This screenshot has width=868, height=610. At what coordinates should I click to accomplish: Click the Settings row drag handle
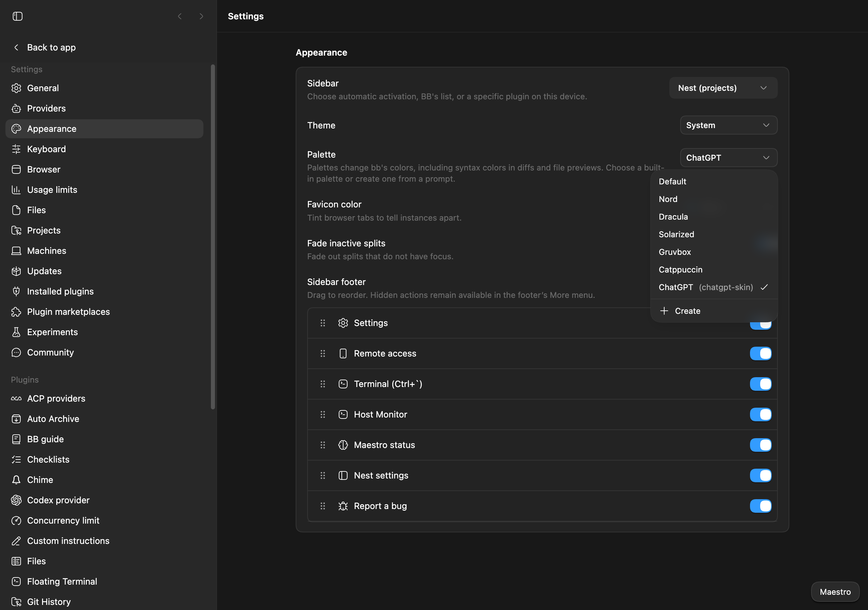[x=322, y=323]
